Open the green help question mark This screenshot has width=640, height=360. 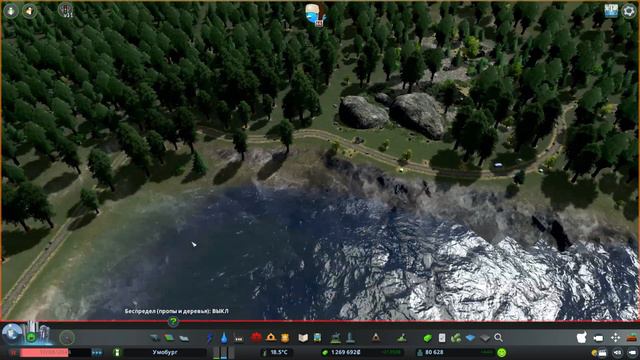coord(173,322)
